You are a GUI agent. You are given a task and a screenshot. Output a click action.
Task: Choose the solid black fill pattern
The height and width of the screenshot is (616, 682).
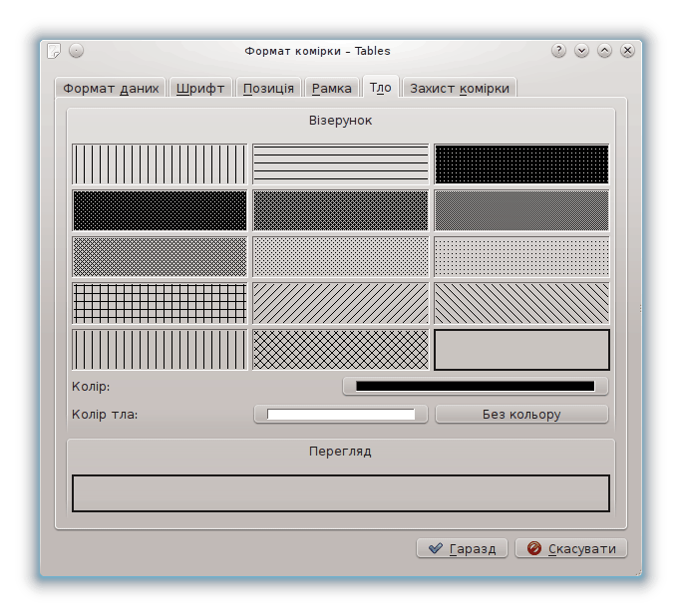(x=160, y=210)
